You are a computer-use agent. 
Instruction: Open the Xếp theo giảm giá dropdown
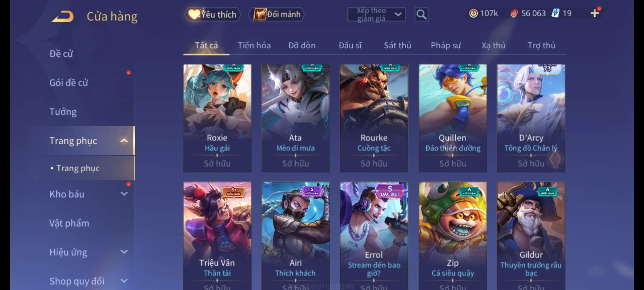pos(376,15)
